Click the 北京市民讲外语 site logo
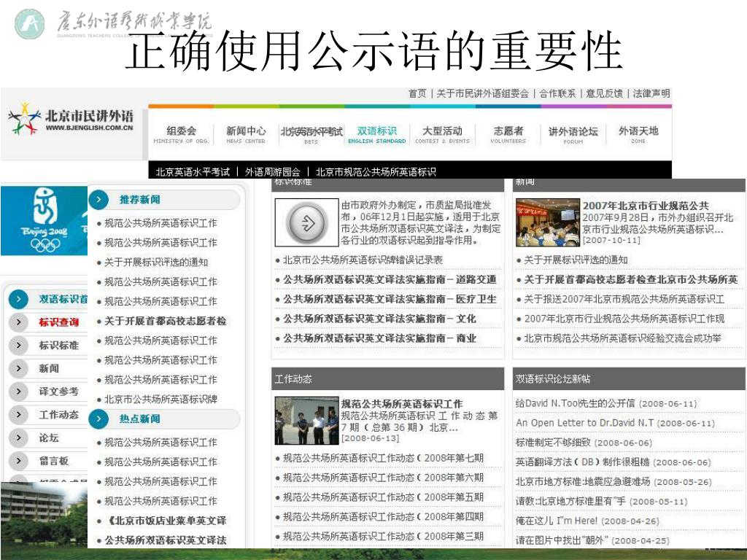 click(71, 119)
